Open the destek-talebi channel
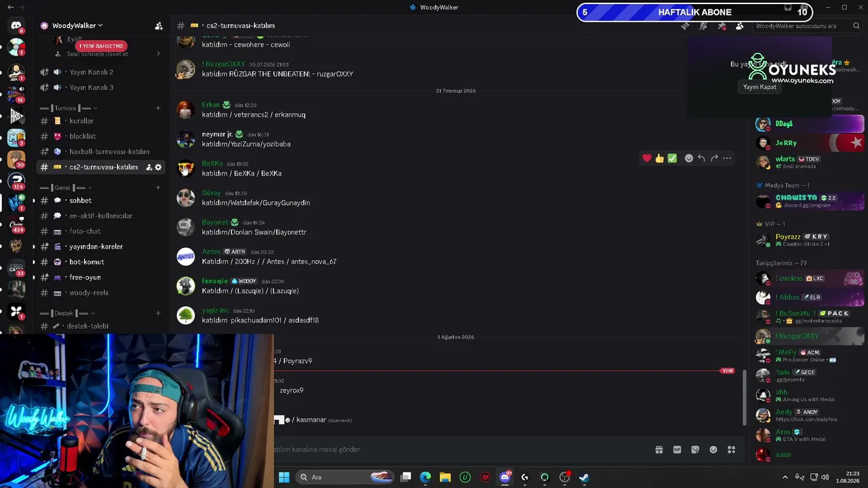 coord(102,326)
